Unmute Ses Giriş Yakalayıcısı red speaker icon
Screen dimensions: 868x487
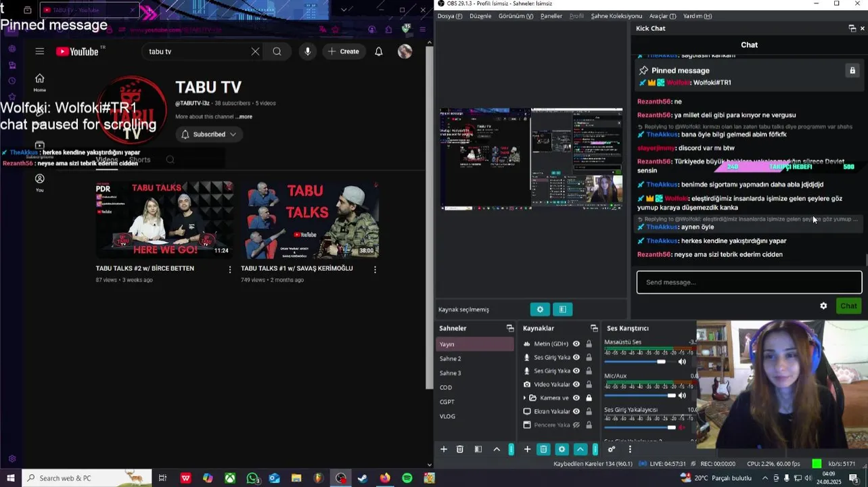coord(682,427)
